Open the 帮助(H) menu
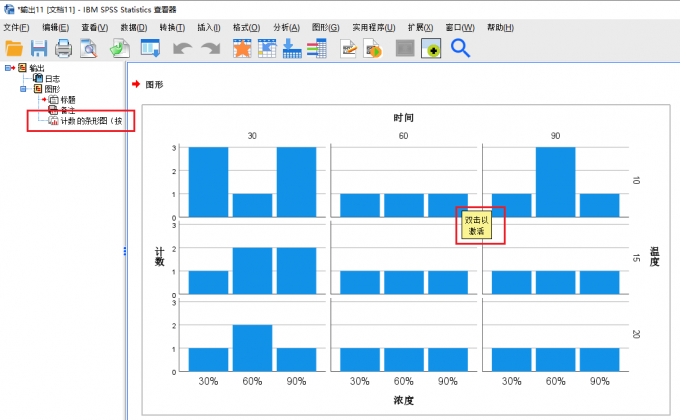The height and width of the screenshot is (420, 680). 500,28
